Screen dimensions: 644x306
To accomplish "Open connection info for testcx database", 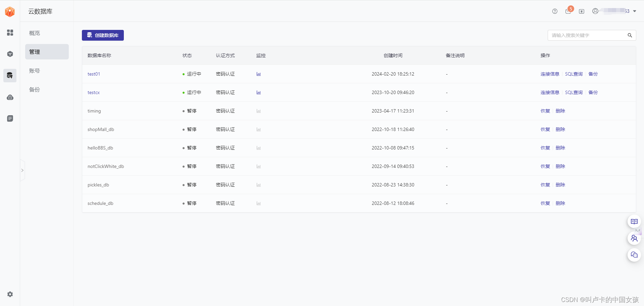I will pos(550,92).
